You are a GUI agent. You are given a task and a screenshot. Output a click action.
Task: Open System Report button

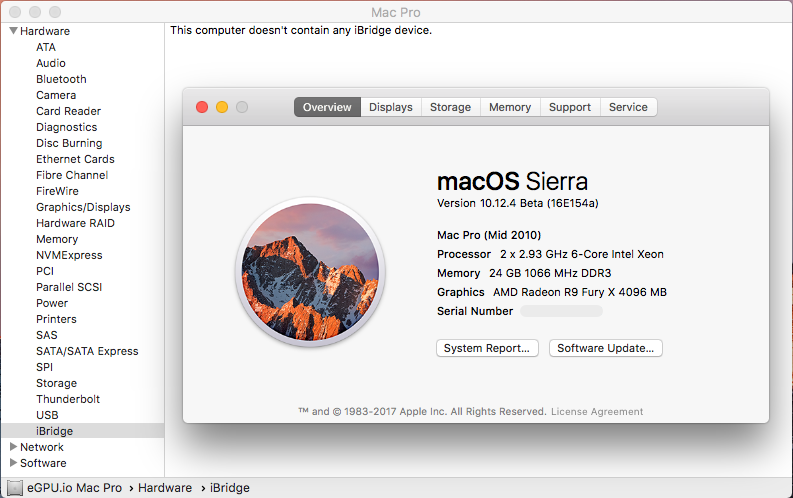487,348
